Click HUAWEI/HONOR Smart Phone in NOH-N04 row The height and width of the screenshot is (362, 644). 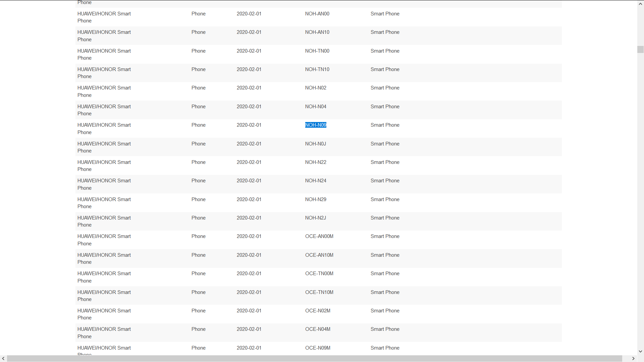(104, 110)
